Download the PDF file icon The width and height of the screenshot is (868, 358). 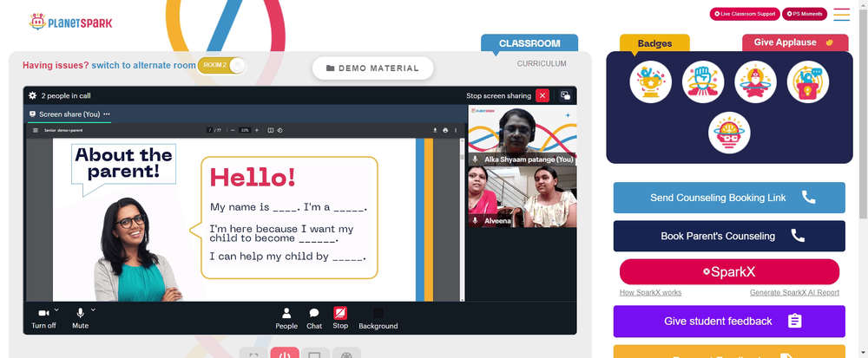[435, 130]
